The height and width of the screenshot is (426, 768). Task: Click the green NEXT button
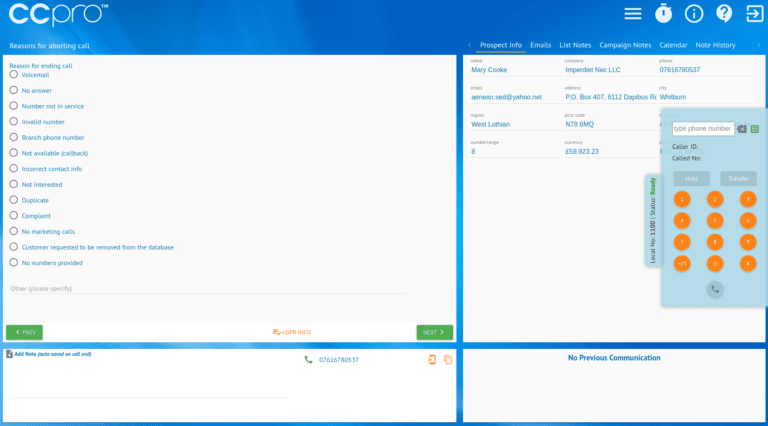click(435, 332)
